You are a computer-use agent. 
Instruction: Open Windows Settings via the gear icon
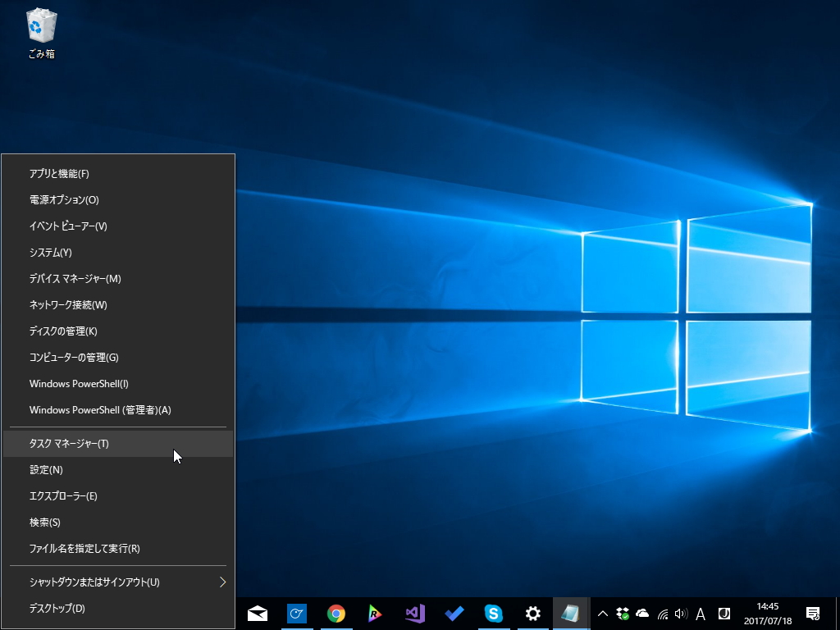click(532, 613)
